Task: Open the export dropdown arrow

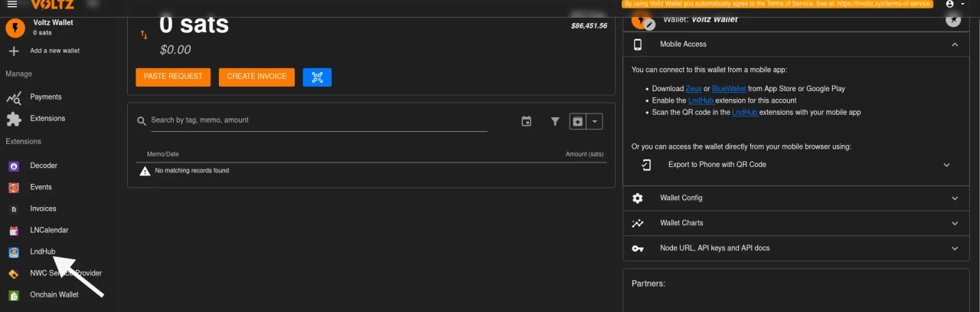Action: click(x=595, y=121)
